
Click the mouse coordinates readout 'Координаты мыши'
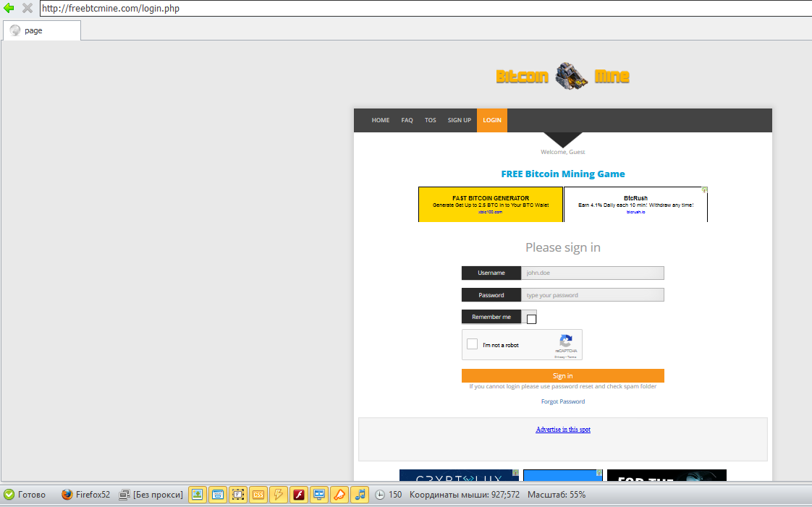[465, 495]
